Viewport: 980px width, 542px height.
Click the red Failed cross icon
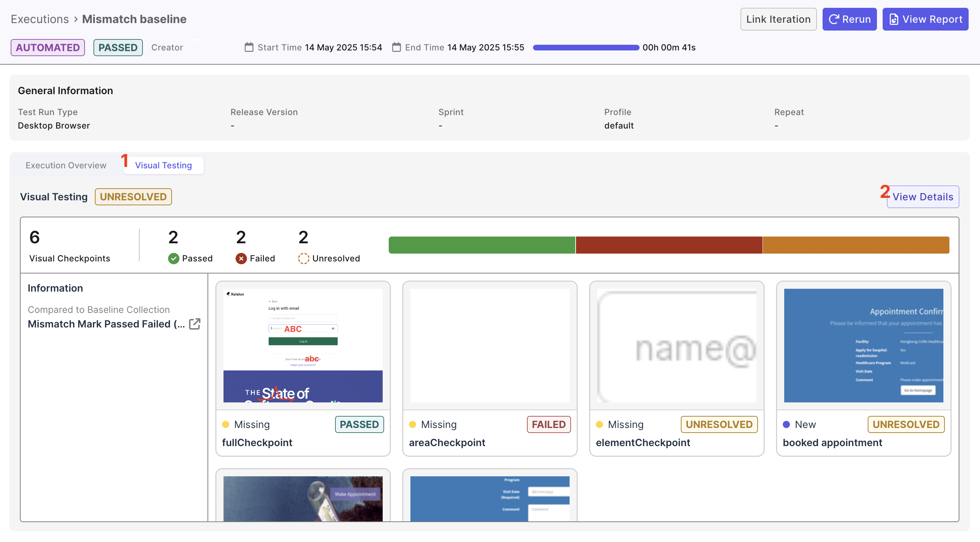pyautogui.click(x=241, y=258)
